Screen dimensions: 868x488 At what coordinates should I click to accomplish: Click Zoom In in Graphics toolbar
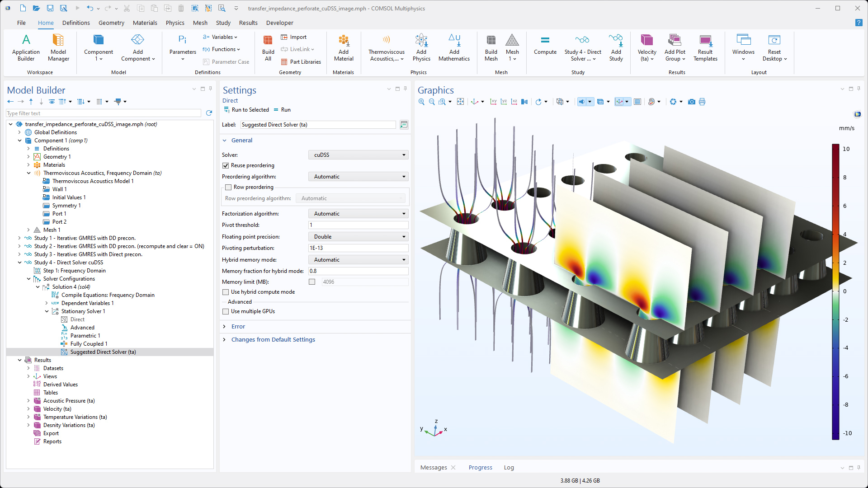421,102
